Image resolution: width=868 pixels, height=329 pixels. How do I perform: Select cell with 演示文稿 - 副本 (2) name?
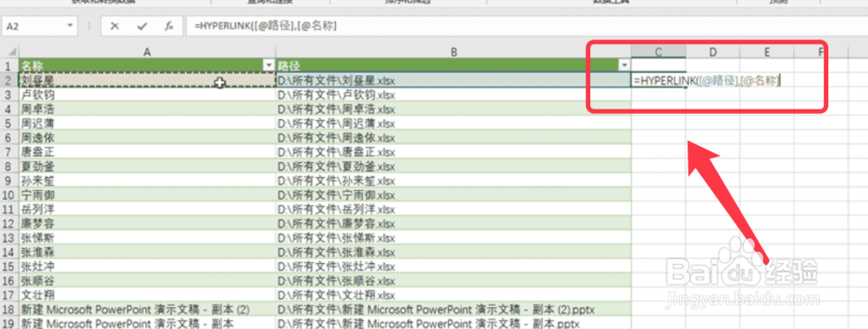tap(148, 310)
